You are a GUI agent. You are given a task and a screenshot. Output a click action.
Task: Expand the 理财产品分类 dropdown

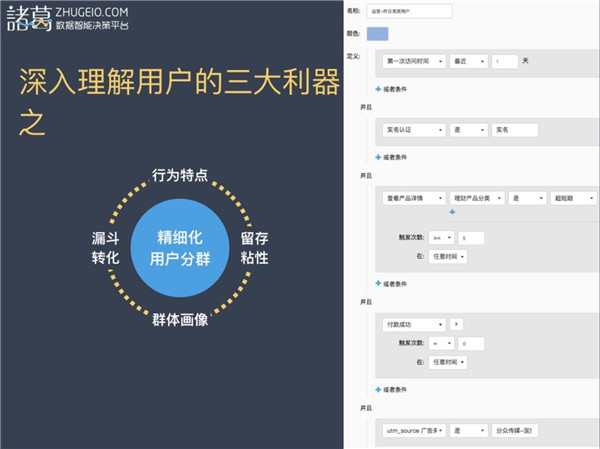tap(475, 198)
